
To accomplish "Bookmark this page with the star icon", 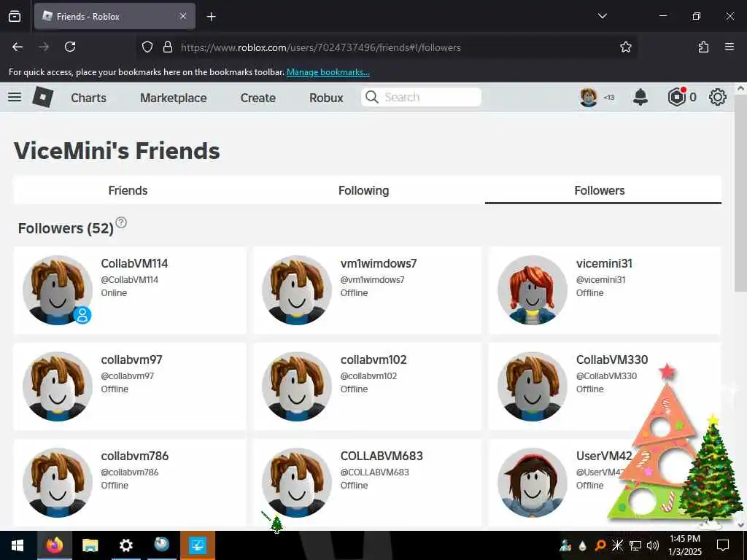I will tap(625, 47).
